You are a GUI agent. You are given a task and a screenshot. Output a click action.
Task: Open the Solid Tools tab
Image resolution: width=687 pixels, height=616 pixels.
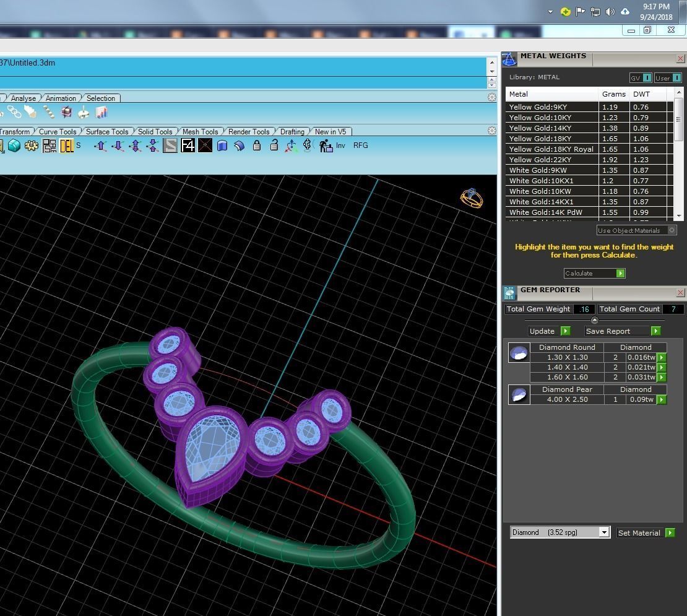(x=155, y=131)
